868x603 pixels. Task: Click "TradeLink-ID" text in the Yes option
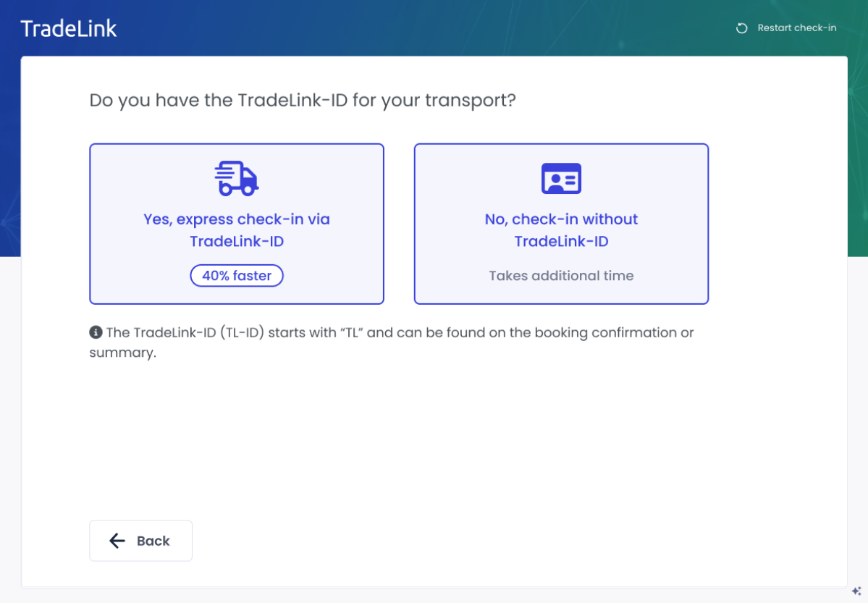pyautogui.click(x=237, y=242)
